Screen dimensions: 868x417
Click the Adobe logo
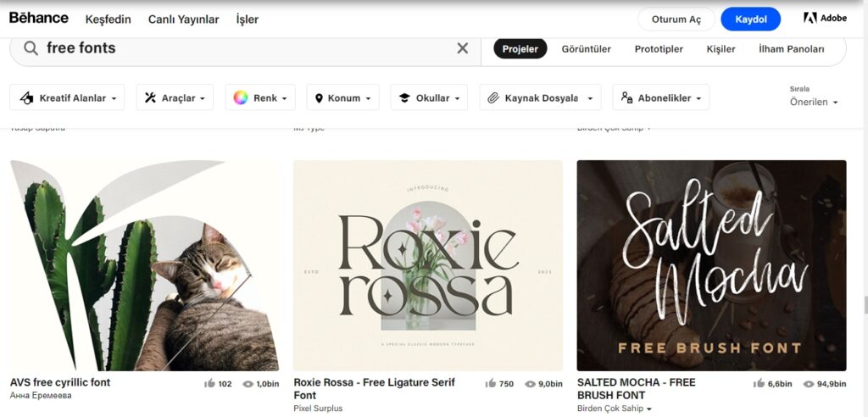[x=825, y=19]
